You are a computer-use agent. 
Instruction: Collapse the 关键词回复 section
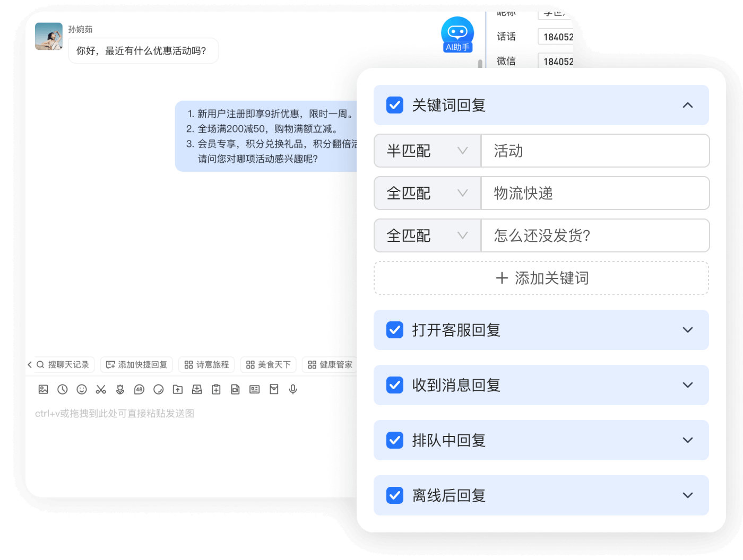(687, 105)
